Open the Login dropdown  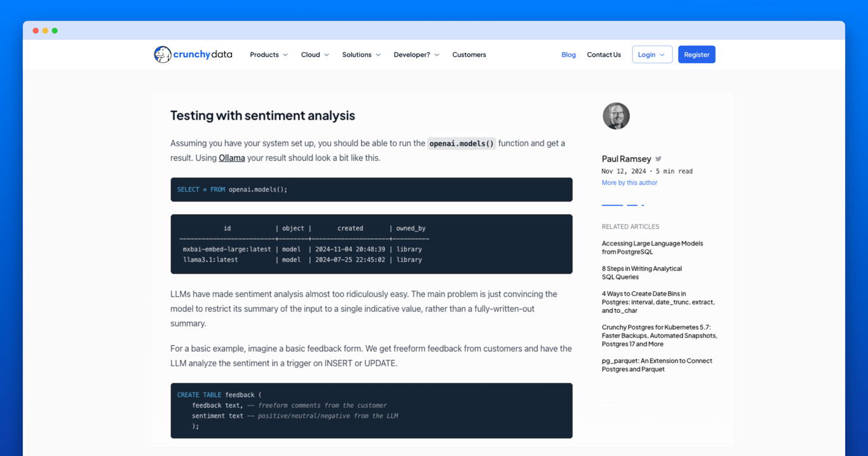(652, 54)
